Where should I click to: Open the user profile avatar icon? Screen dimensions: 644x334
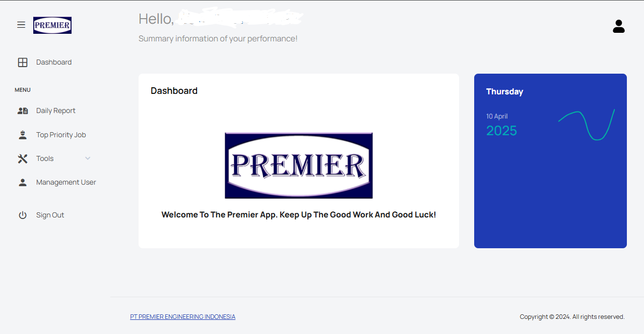pyautogui.click(x=619, y=26)
